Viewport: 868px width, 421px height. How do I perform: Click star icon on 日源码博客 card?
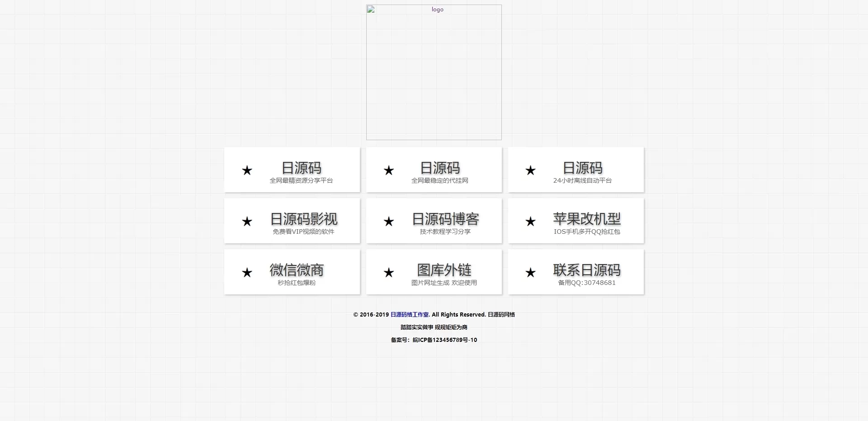(x=389, y=222)
